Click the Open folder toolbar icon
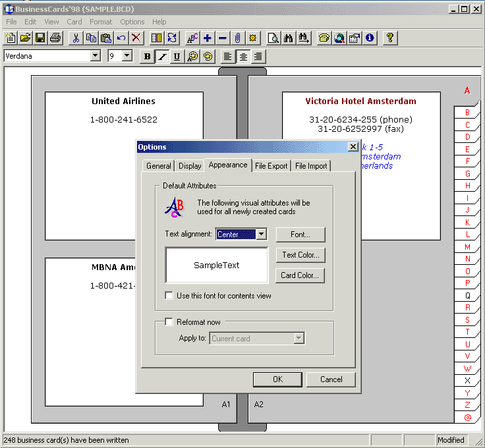The width and height of the screenshot is (485, 448). point(26,38)
